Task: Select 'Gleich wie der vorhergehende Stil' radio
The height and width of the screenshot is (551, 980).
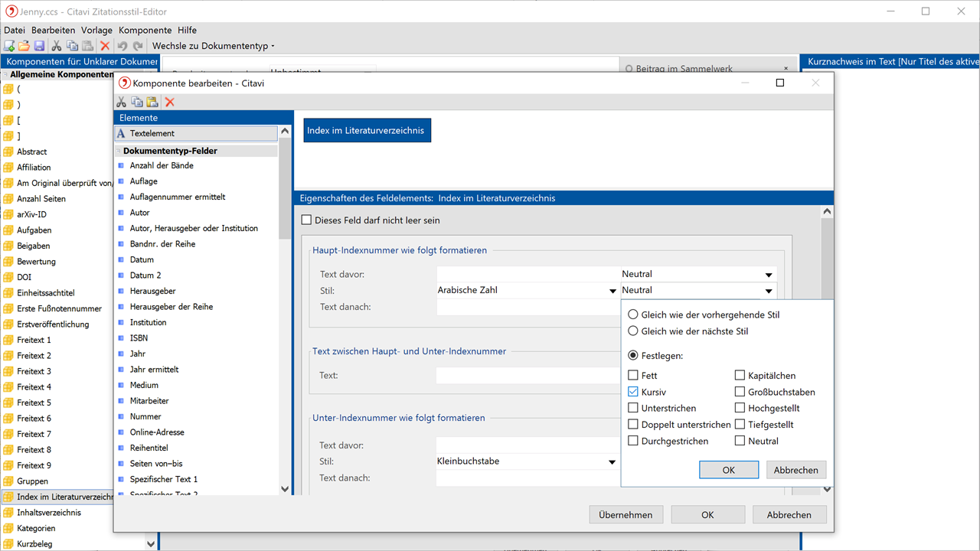Action: (x=633, y=315)
